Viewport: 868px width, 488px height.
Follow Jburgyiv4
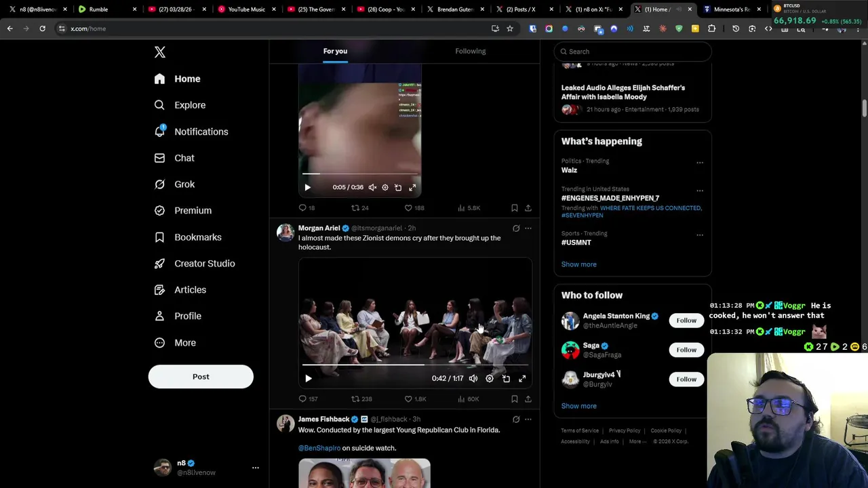[x=686, y=380]
